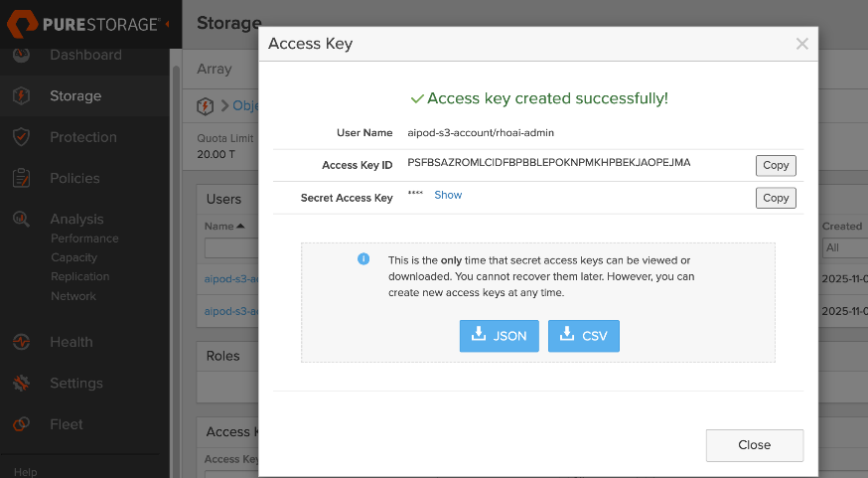Click the Policies clipboard icon
This screenshot has width=868, height=478.
21,179
